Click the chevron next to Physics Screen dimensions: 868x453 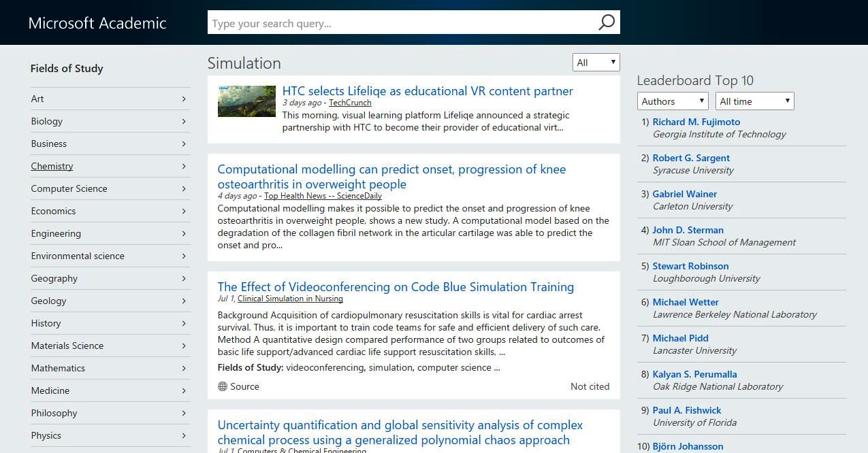[184, 435]
